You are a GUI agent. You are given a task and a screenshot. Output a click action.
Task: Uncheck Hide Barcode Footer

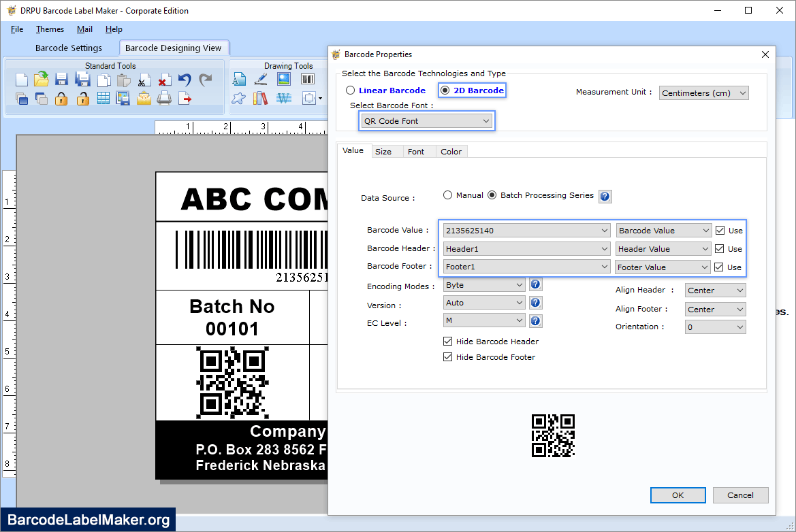448,357
